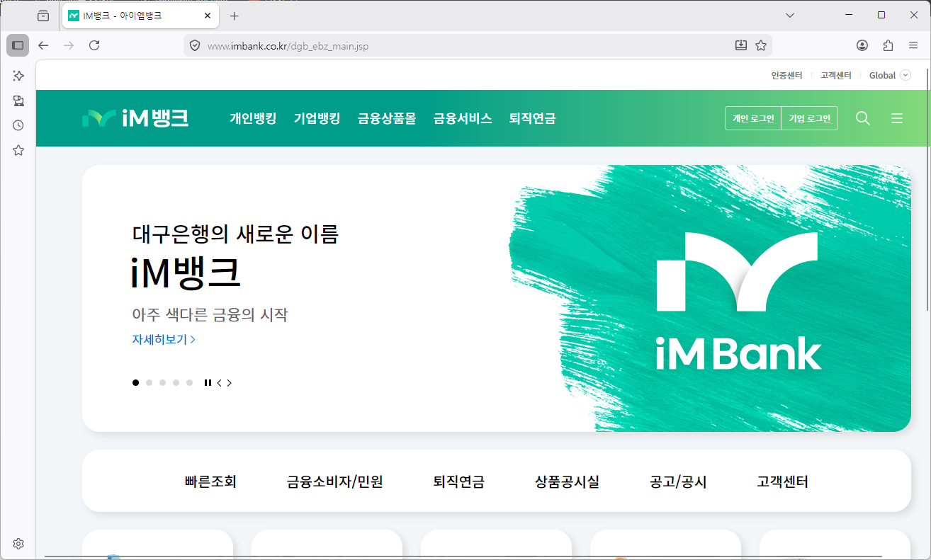The width and height of the screenshot is (931, 560).
Task: Select the first banner slide dot
Action: click(x=135, y=382)
